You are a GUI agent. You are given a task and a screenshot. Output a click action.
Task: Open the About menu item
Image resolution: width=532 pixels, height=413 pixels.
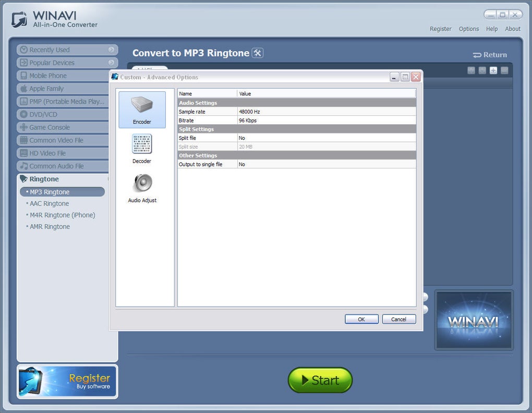pos(512,29)
